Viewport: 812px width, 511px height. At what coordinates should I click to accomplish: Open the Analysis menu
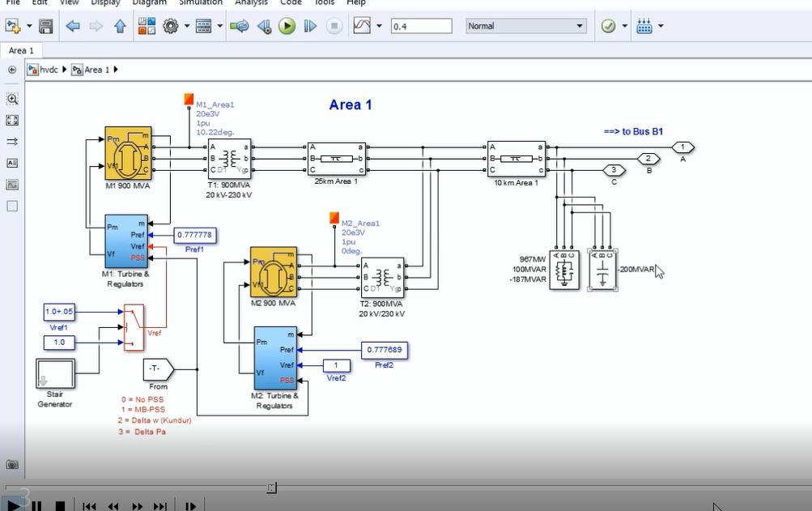tap(251, 2)
